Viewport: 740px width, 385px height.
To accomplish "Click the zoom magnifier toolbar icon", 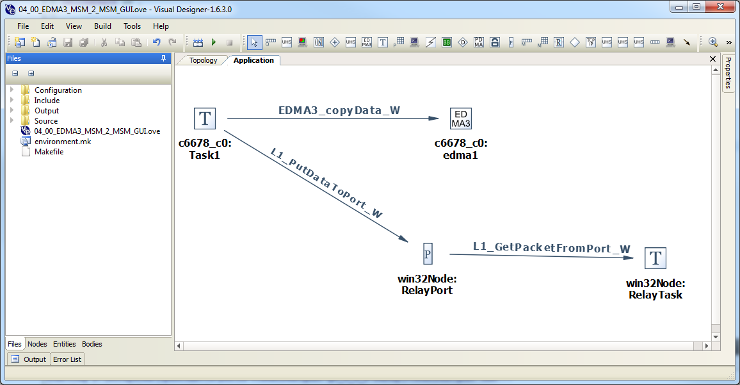I will coord(713,42).
